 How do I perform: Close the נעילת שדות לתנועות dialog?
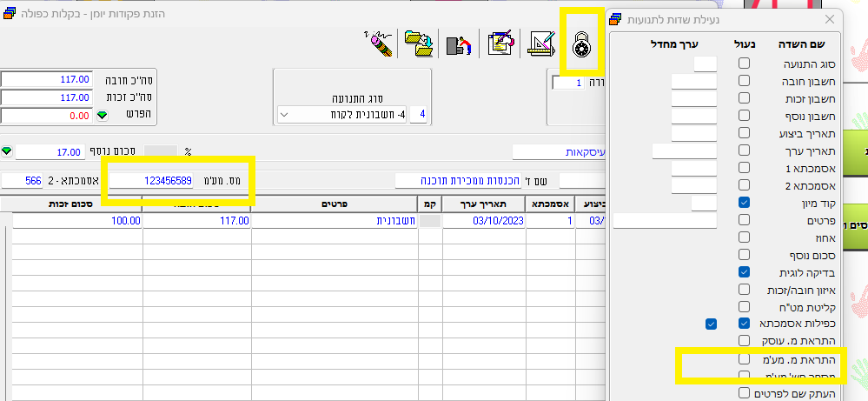click(829, 18)
